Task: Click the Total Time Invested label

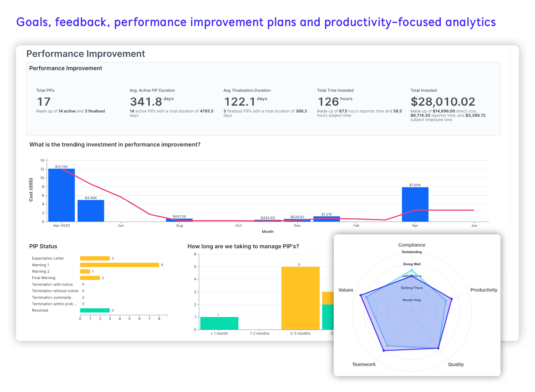Action: 335,90
